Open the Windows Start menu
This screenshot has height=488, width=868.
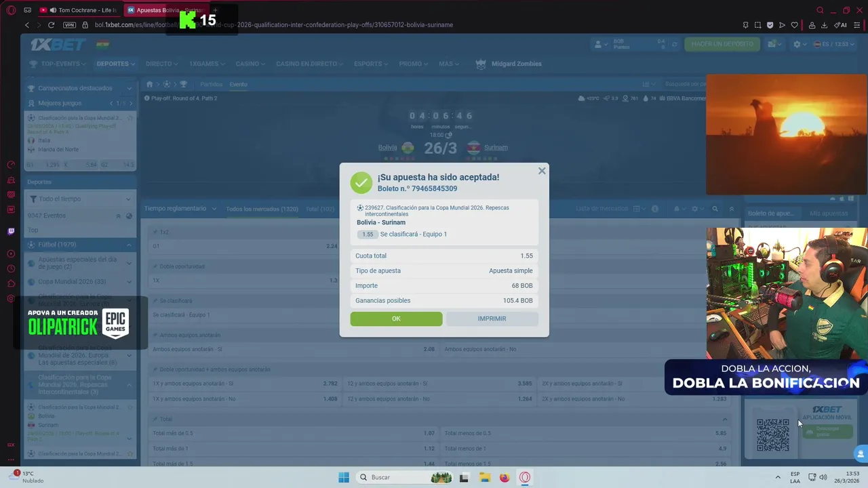click(x=344, y=477)
